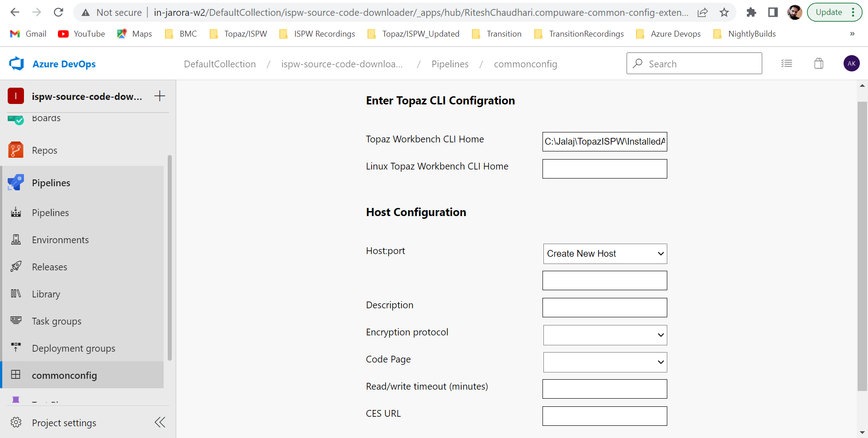Click the Description input field
Viewport: 868px width, 438px height.
604,307
